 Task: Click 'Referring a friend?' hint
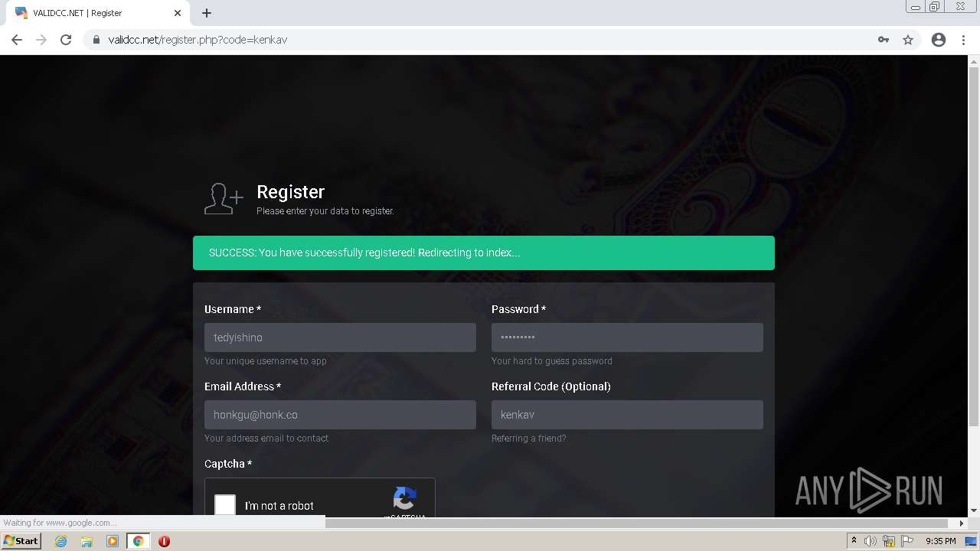[529, 439]
